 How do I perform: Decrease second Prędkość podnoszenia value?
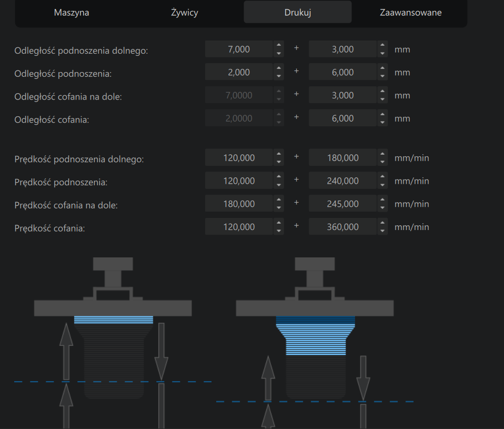coord(382,185)
